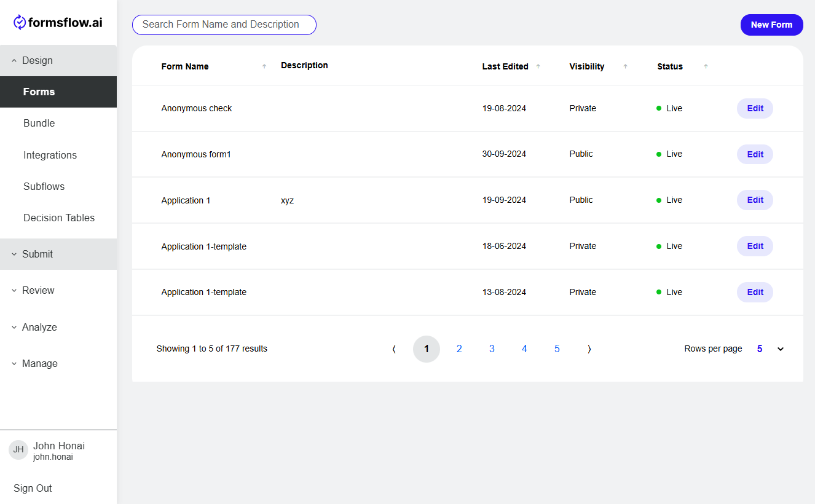Click Private visibility in Anonymous check row

coord(583,108)
